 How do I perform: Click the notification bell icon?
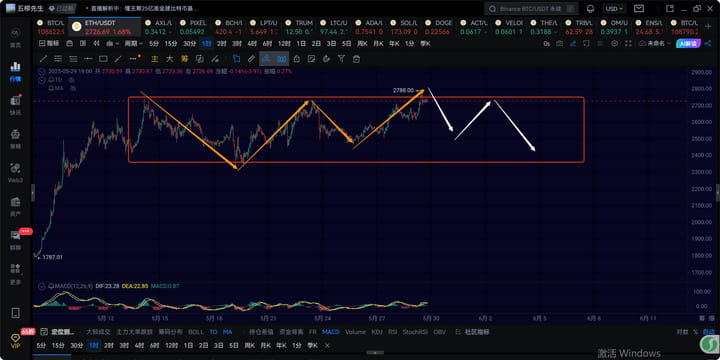(x=591, y=9)
